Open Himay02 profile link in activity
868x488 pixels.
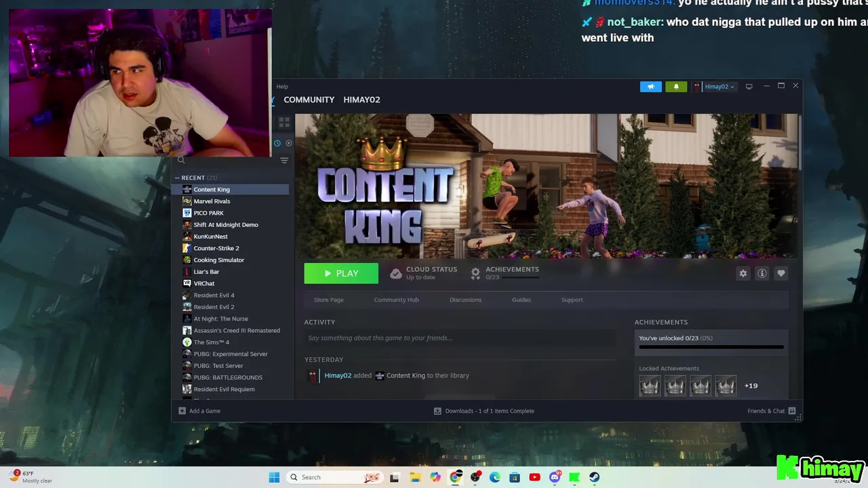338,375
